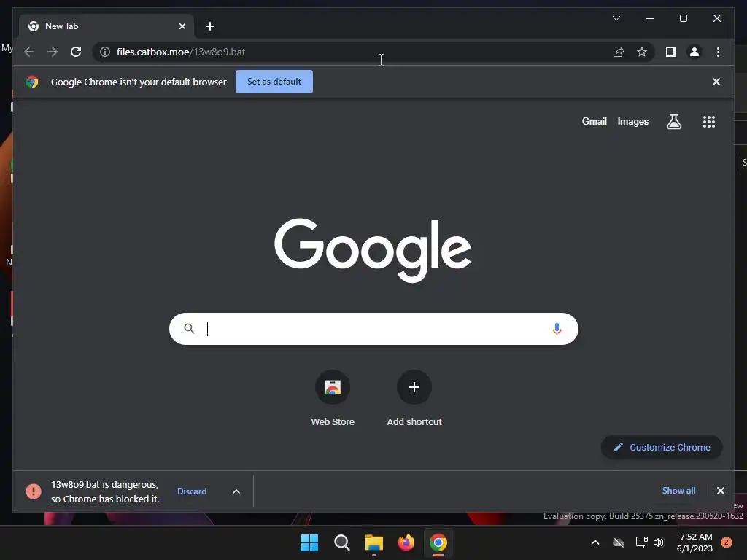Open the volume tray icon

point(659,542)
